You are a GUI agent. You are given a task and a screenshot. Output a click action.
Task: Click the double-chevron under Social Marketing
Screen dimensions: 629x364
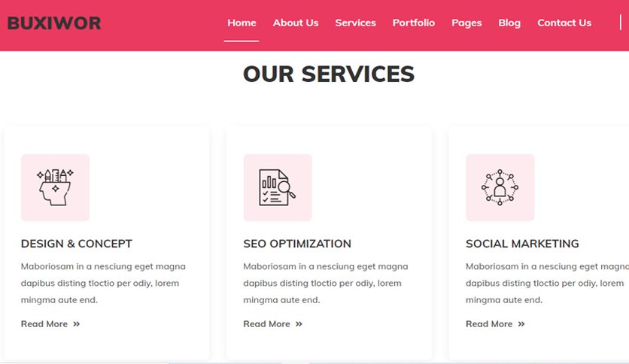(521, 324)
